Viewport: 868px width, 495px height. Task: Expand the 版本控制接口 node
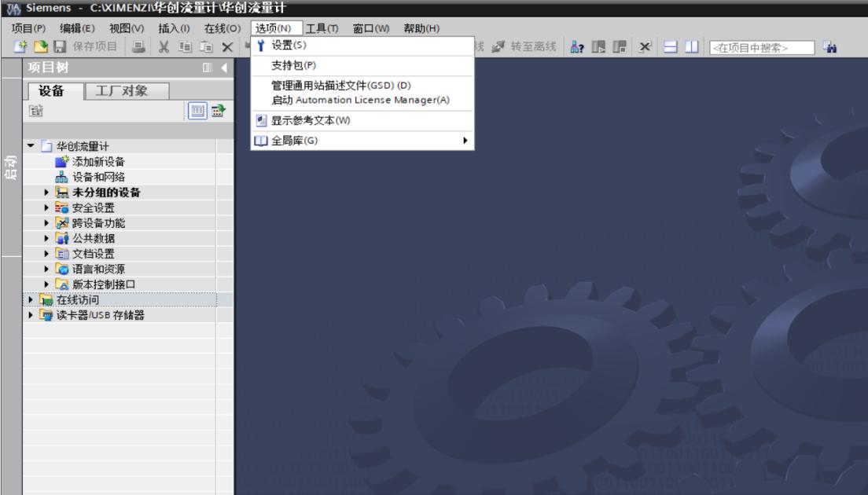point(46,284)
